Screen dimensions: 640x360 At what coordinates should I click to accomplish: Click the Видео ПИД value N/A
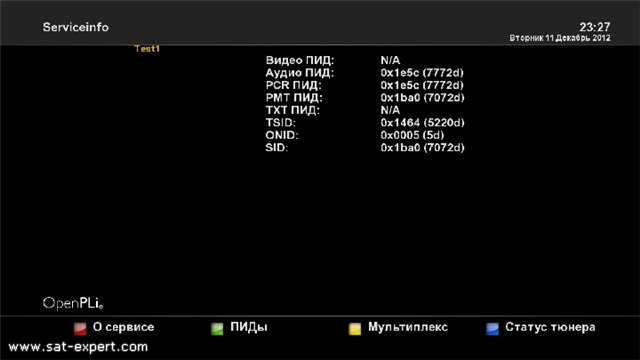pos(390,60)
